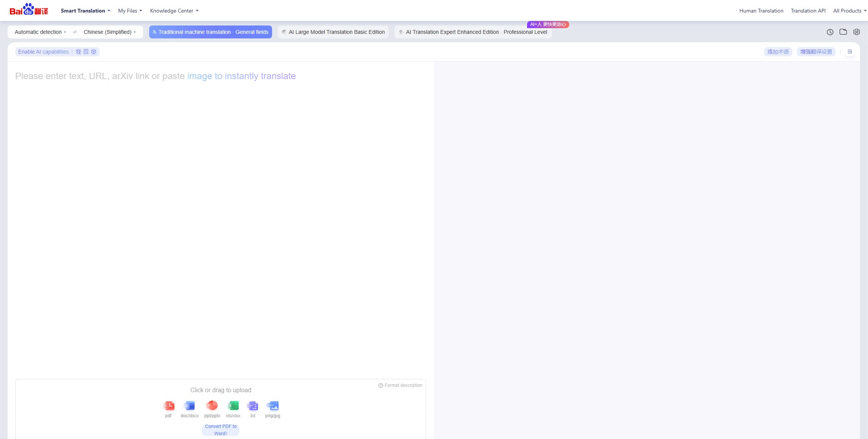Click the Format description help icon

click(381, 385)
